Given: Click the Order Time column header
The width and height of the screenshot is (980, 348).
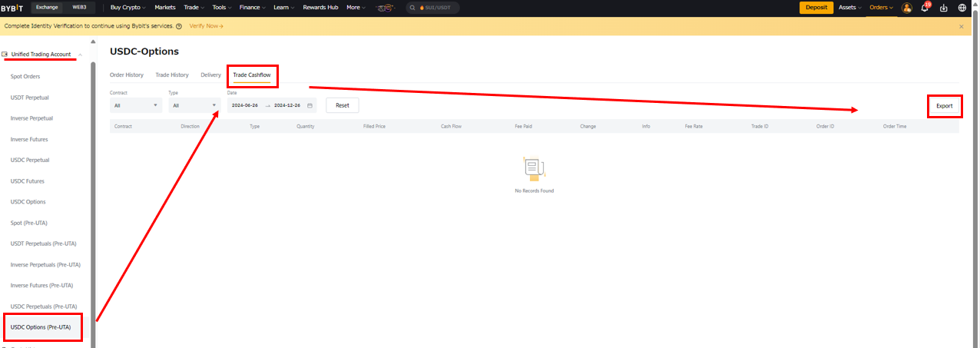Looking at the screenshot, I should pyautogui.click(x=895, y=126).
